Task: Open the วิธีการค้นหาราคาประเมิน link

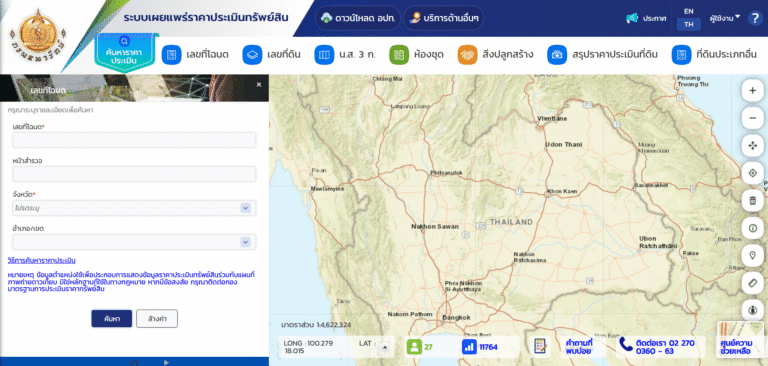Action: (42, 260)
